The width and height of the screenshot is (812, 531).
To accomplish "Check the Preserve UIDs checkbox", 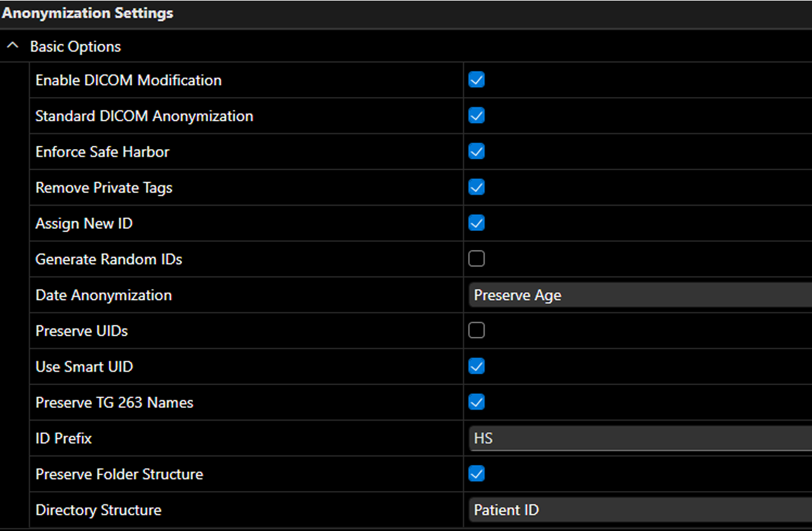I will click(476, 331).
